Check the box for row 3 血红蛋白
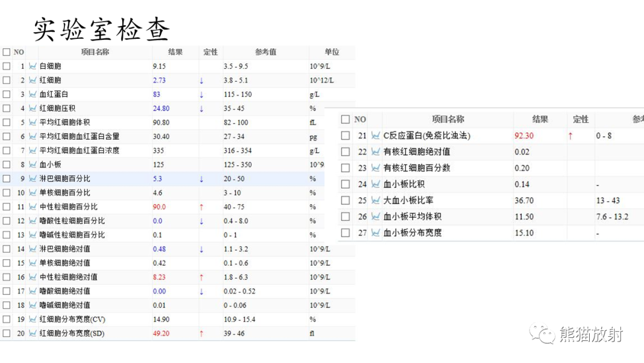 pos(7,94)
